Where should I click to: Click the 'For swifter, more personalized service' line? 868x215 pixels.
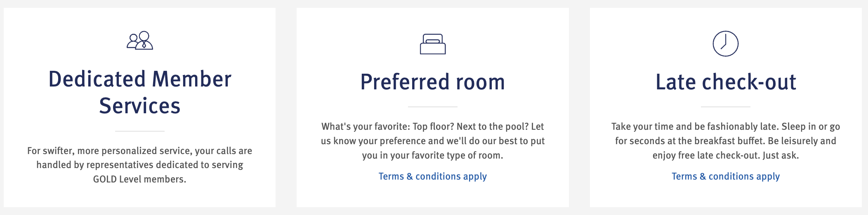[140, 151]
